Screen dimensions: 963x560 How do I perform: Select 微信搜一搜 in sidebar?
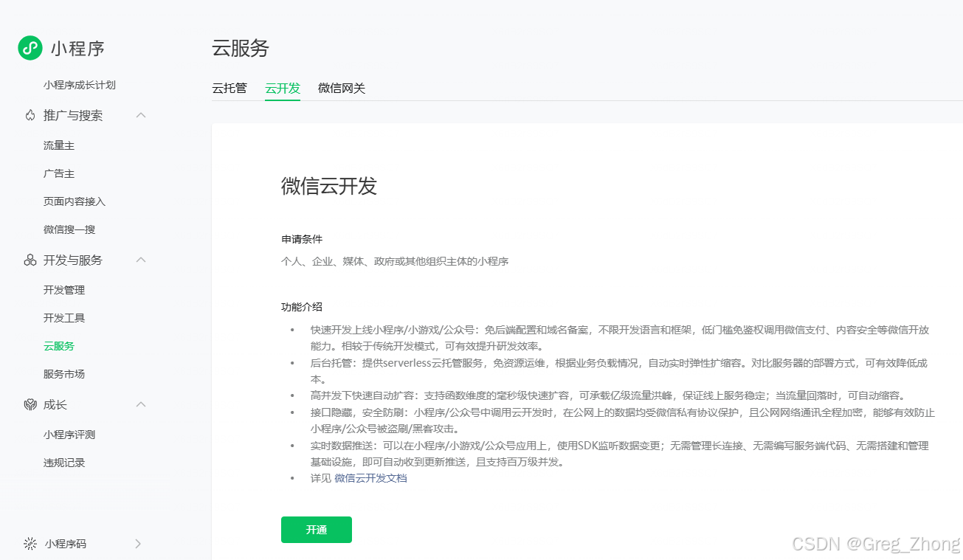tap(69, 229)
